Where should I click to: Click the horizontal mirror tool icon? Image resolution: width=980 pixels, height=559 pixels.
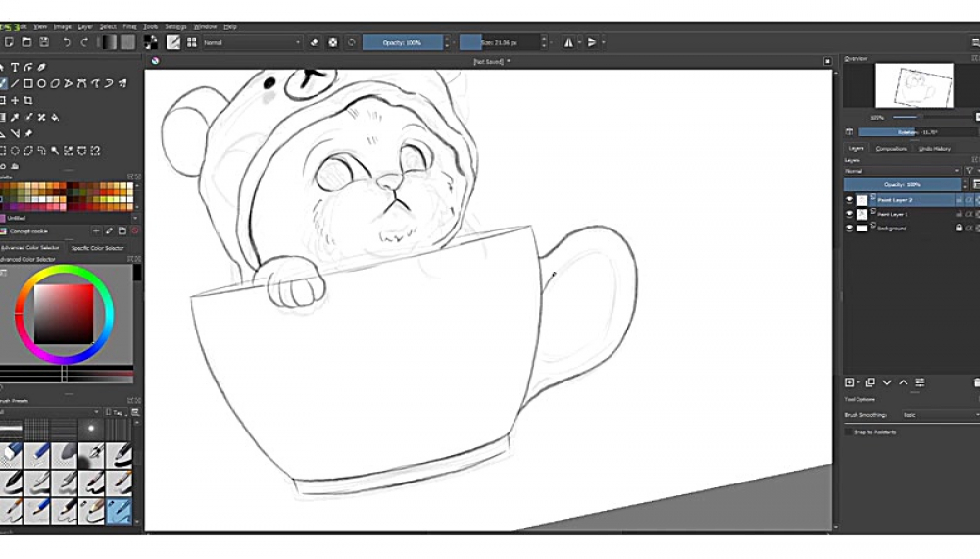[x=568, y=42]
